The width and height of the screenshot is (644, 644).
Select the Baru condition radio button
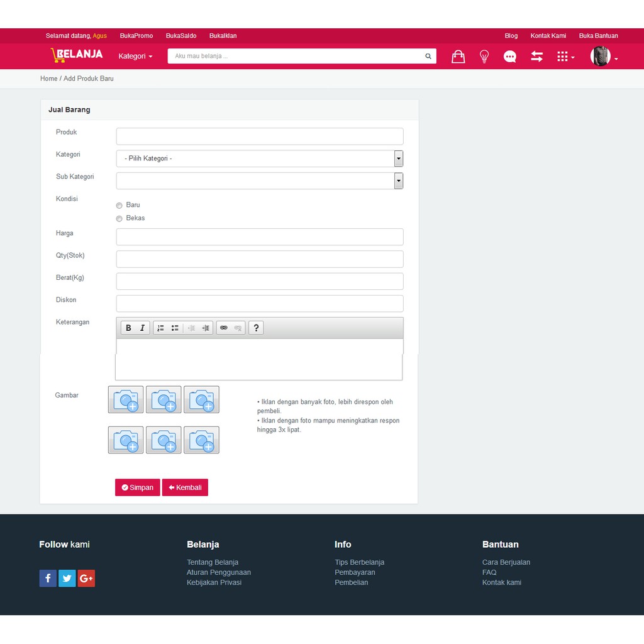[x=119, y=206]
